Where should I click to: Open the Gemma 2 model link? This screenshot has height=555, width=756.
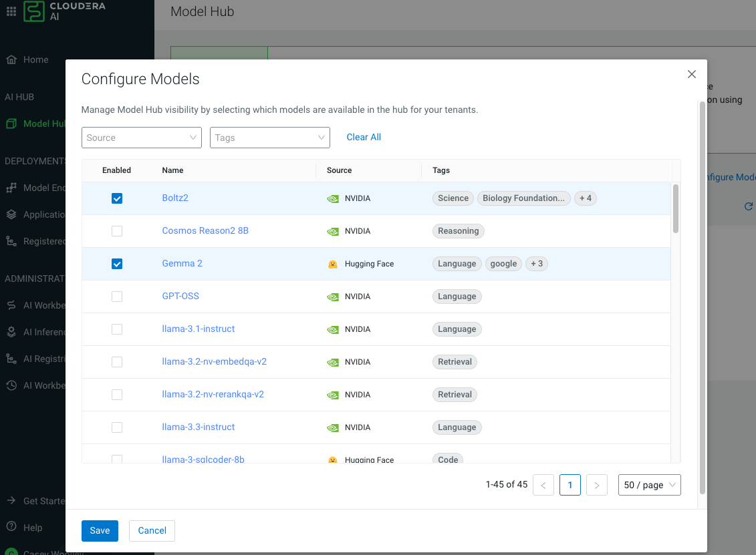tap(182, 264)
